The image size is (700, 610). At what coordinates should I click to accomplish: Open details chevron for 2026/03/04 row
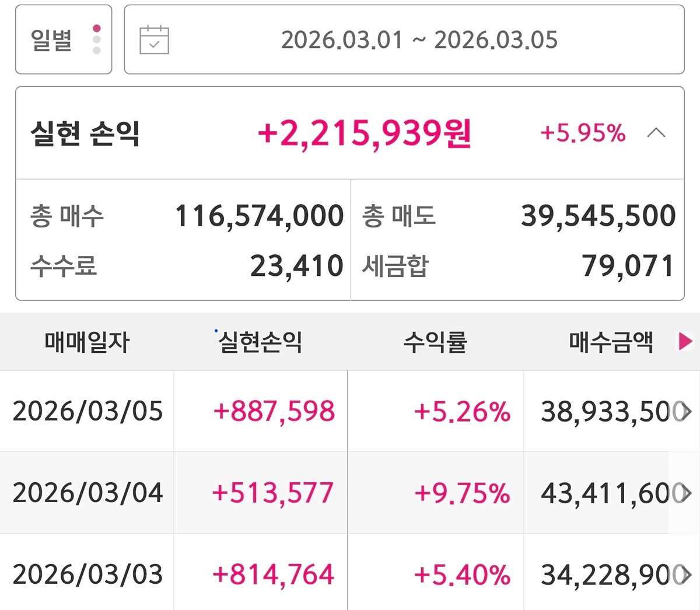point(687,493)
